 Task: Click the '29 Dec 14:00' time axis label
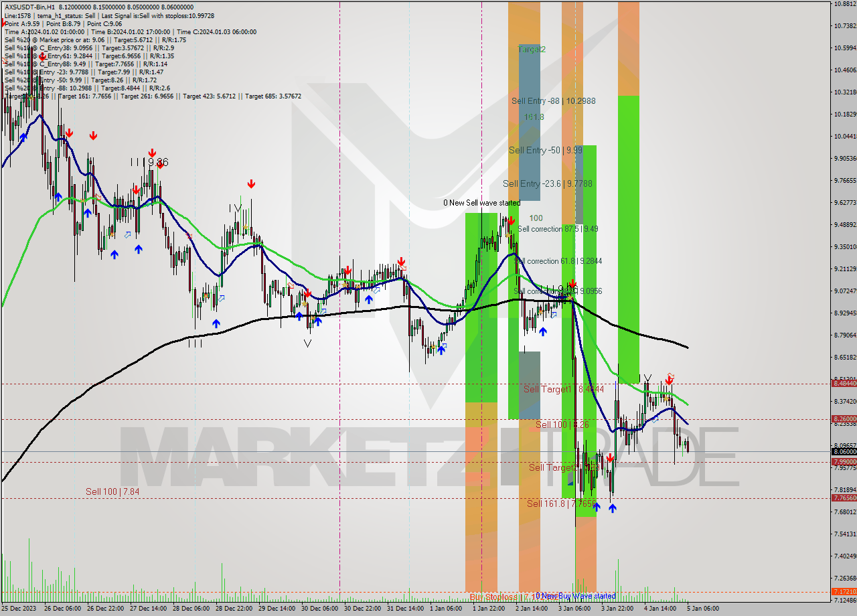click(x=278, y=608)
